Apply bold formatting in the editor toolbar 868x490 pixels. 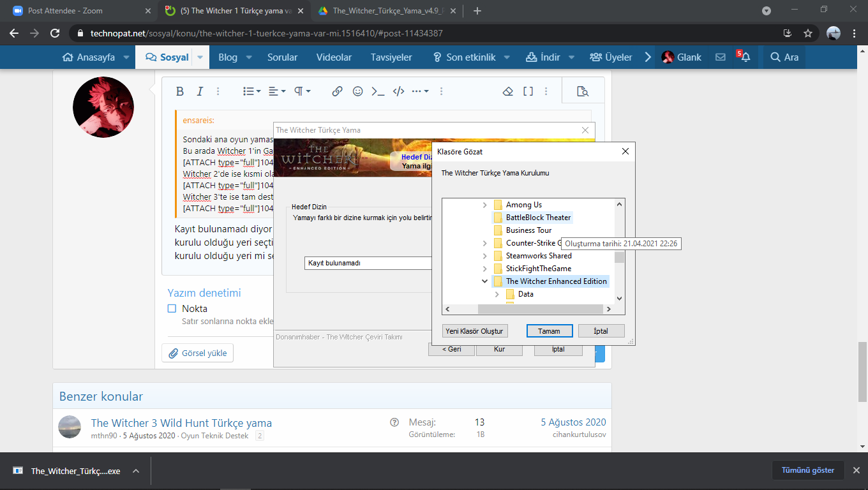click(x=180, y=91)
